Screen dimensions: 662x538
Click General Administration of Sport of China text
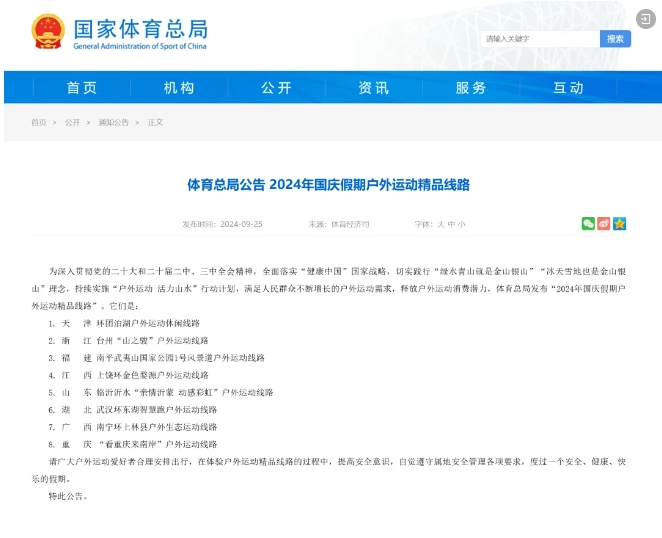[140, 46]
